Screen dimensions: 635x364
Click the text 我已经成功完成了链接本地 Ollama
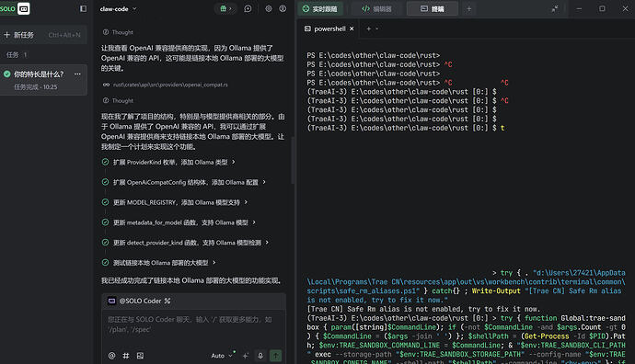click(190, 280)
